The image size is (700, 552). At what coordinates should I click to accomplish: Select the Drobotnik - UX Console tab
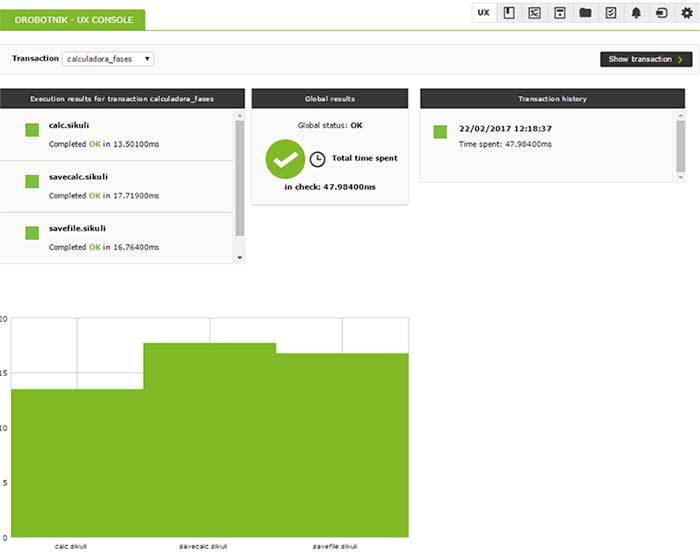[72, 20]
